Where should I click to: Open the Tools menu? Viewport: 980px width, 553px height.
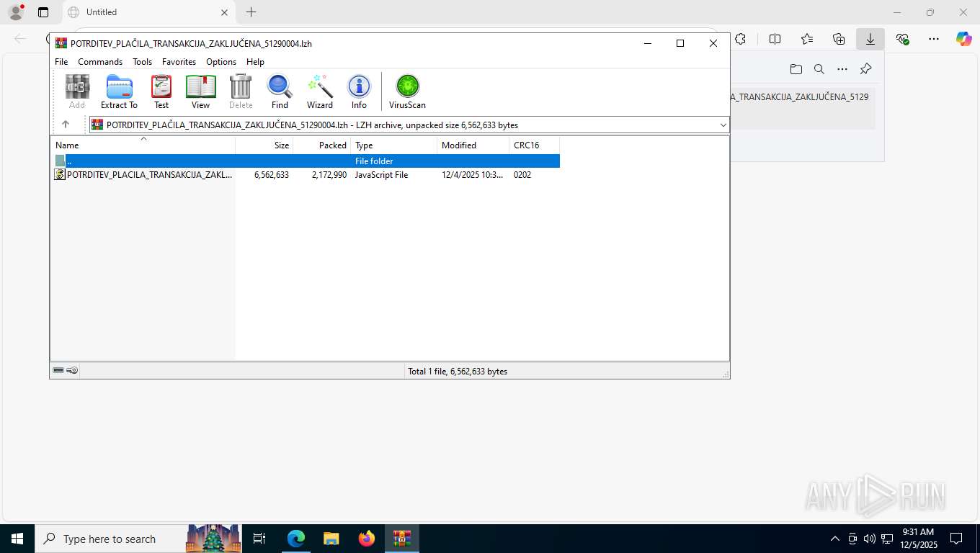[142, 62]
